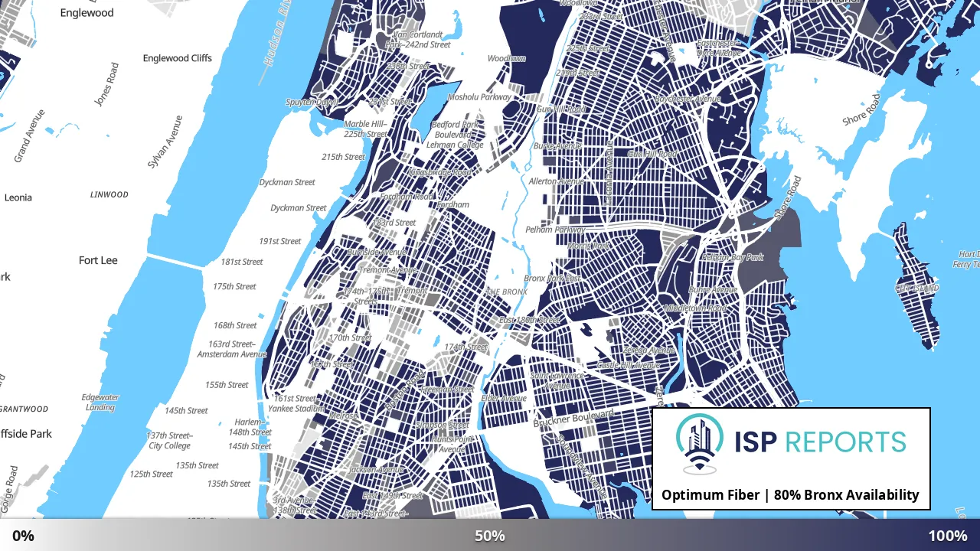Click the Mosholu Parkway label
This screenshot has height=551, width=980.
(479, 97)
